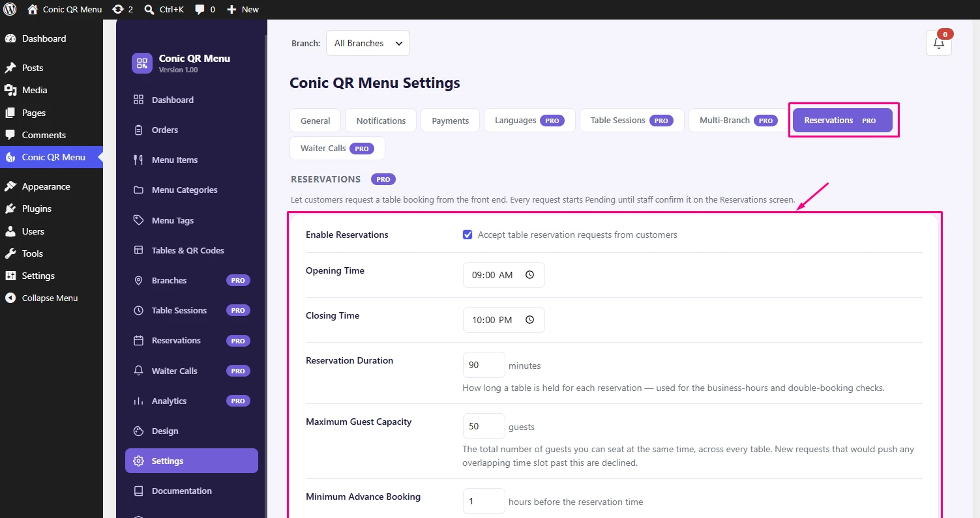Open the Ctrl+K search icon
The width and height of the screenshot is (980, 518).
(x=149, y=9)
